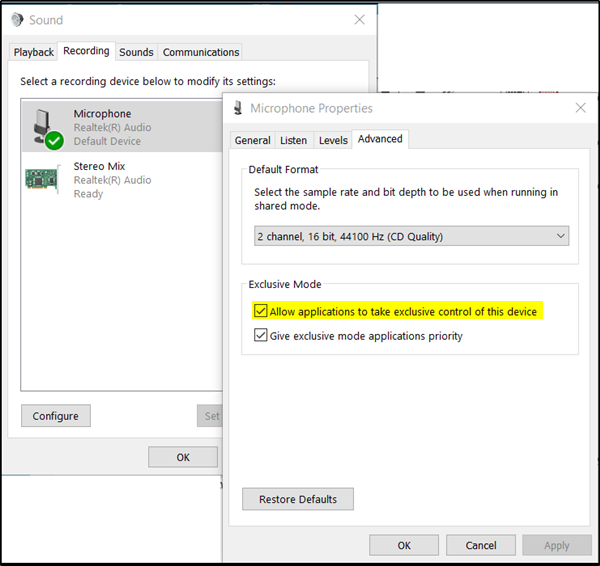The image size is (600, 566).
Task: Select the Stereo Mix device row
Action: point(122,180)
